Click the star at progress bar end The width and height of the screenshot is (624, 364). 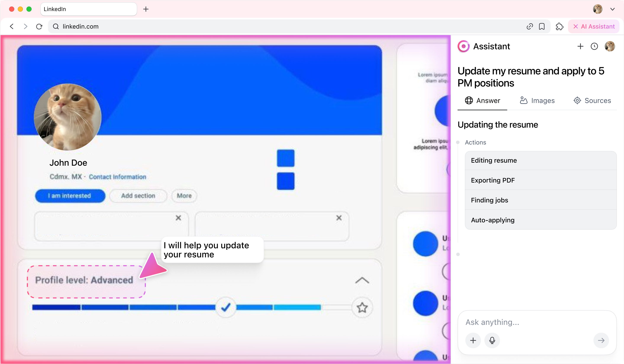click(362, 308)
